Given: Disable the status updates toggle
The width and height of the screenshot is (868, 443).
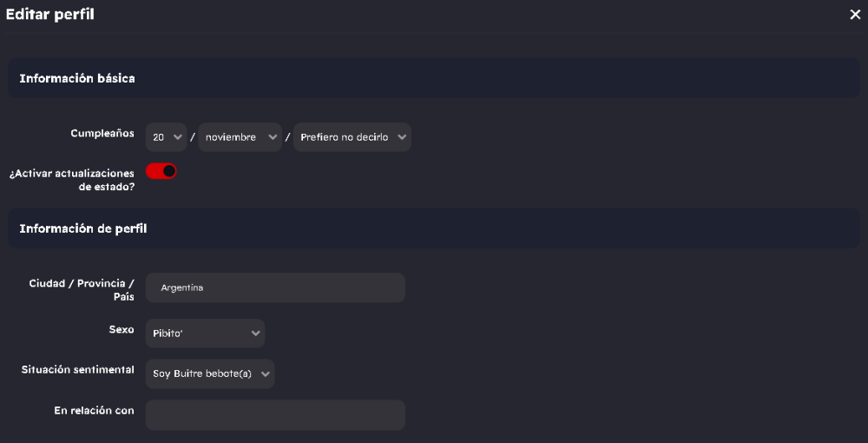Looking at the screenshot, I should [161, 171].
